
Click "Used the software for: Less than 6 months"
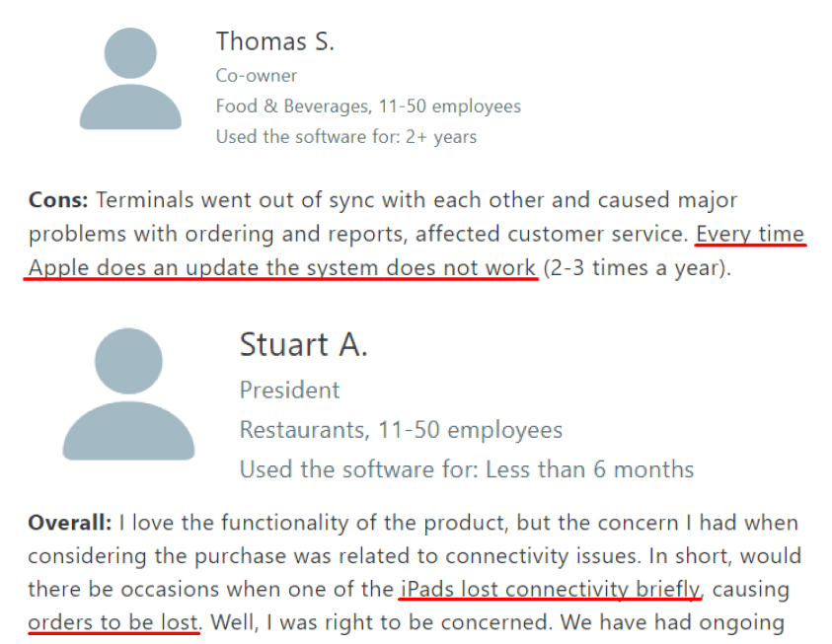[x=466, y=469]
